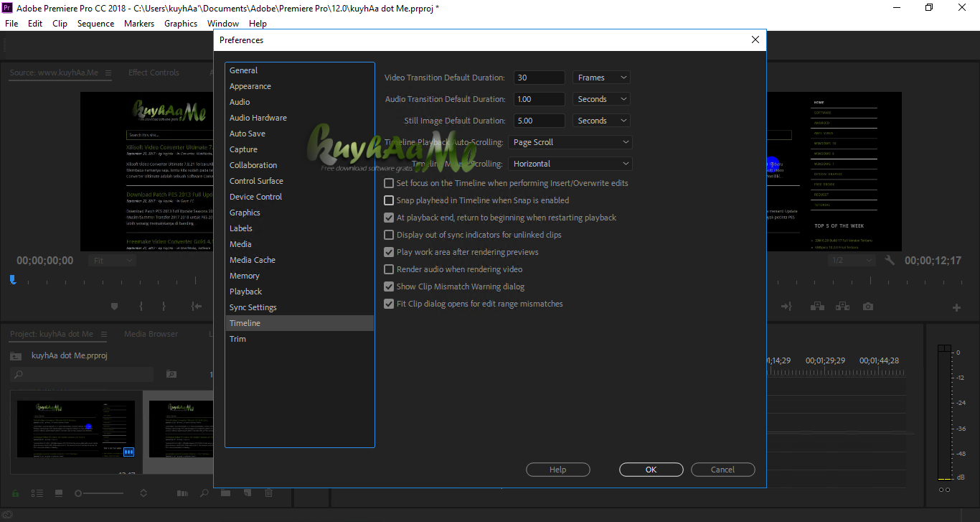Click the Video Transition Default Duration field
980x522 pixels.
(540, 78)
